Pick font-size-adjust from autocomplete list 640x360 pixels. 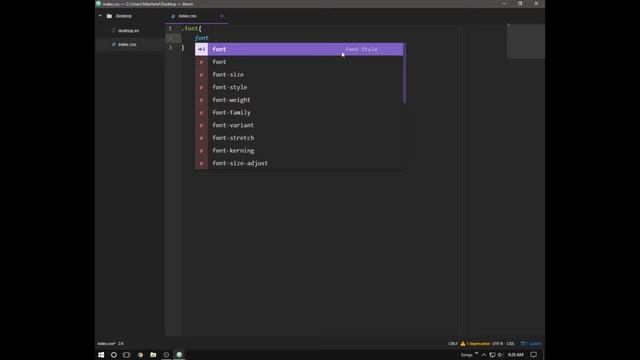click(299, 163)
